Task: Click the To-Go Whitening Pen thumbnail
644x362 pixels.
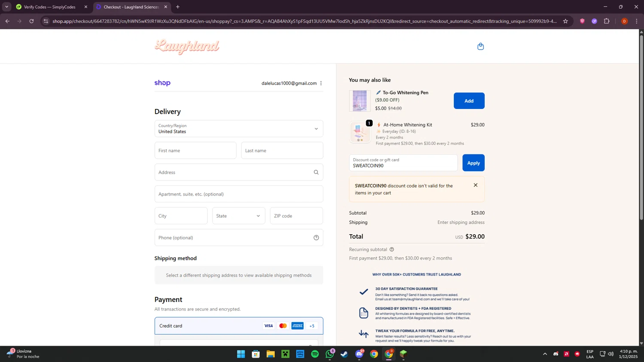Action: coord(360,101)
